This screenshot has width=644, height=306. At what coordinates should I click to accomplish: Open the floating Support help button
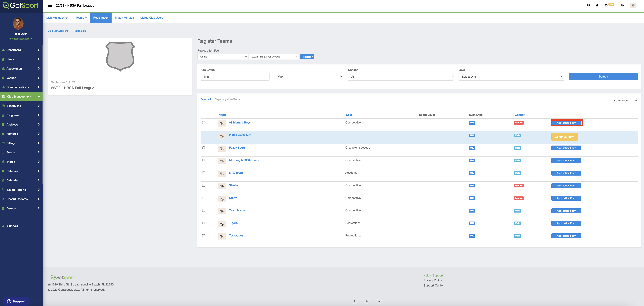pos(16,301)
